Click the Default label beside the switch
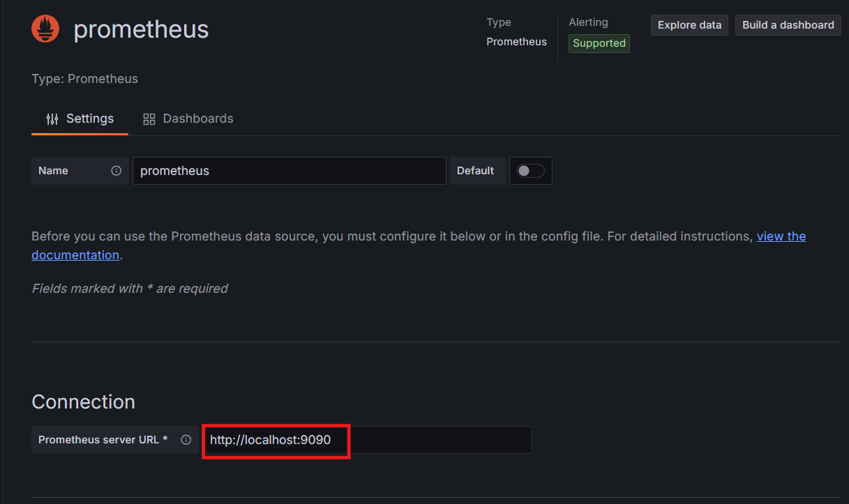849x504 pixels. tap(476, 171)
